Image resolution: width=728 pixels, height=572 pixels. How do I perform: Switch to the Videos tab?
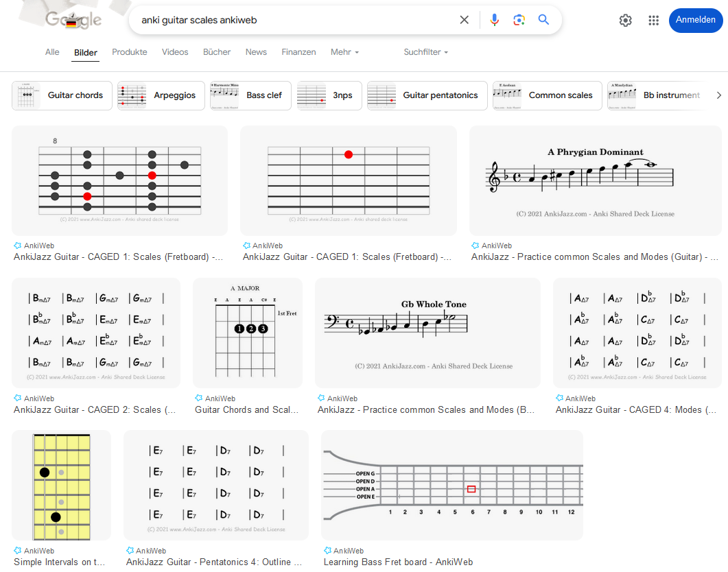pyautogui.click(x=175, y=52)
